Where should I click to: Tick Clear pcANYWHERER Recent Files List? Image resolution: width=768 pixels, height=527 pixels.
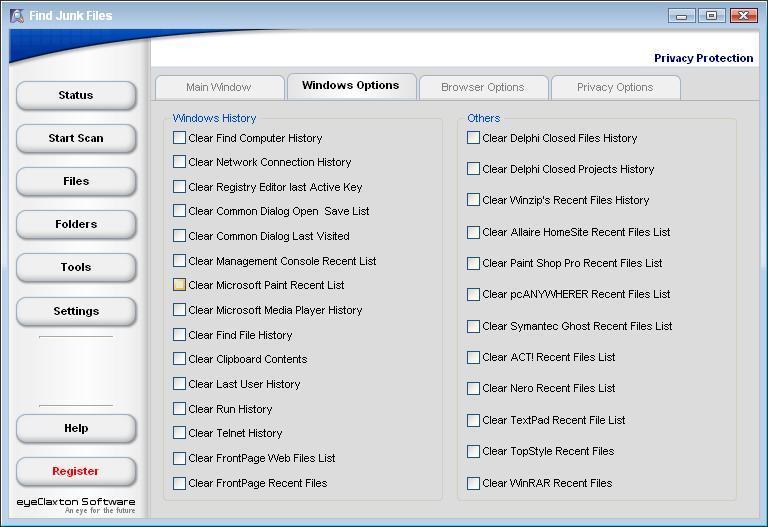tap(473, 294)
